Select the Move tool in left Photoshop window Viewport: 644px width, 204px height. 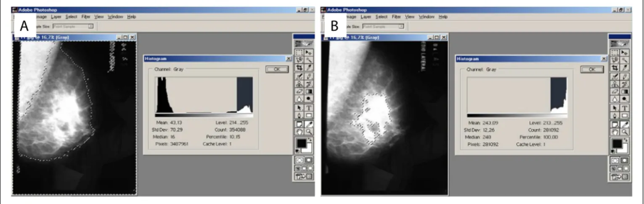[x=309, y=52]
